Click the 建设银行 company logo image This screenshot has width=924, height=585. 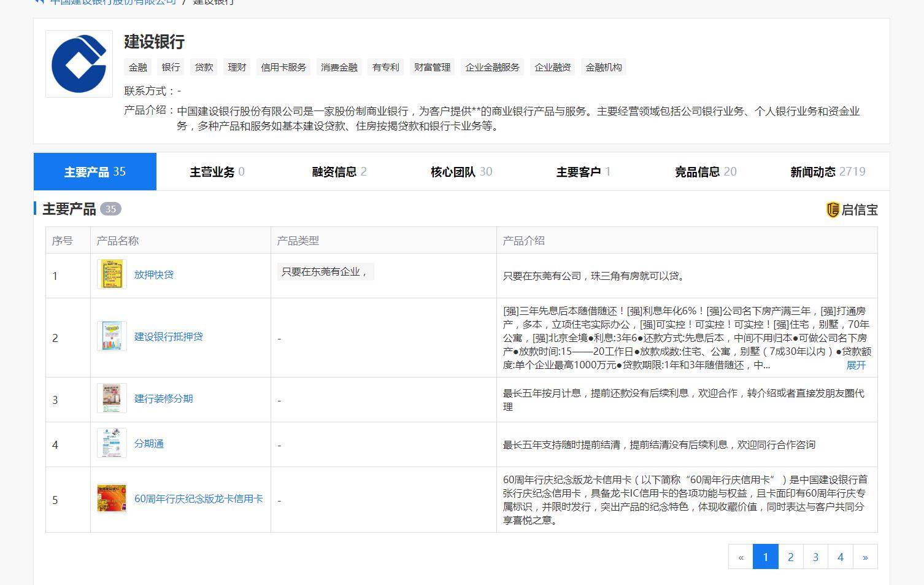pos(78,63)
